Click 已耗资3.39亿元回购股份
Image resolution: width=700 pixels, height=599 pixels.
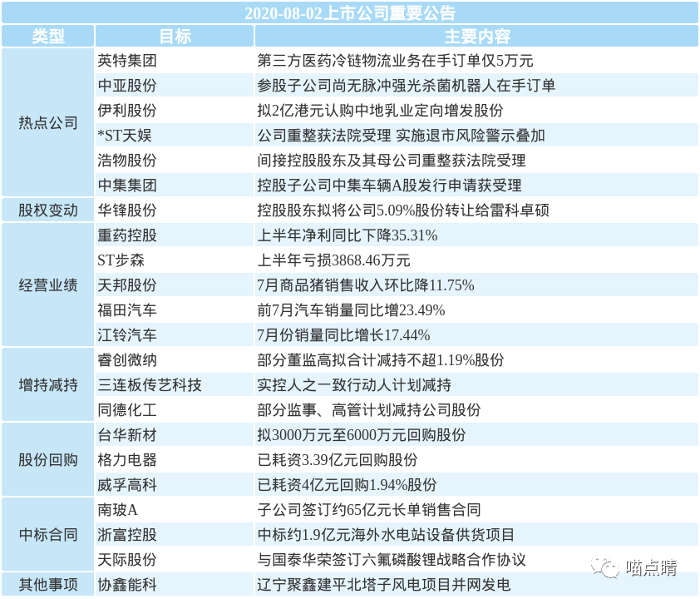(337, 459)
